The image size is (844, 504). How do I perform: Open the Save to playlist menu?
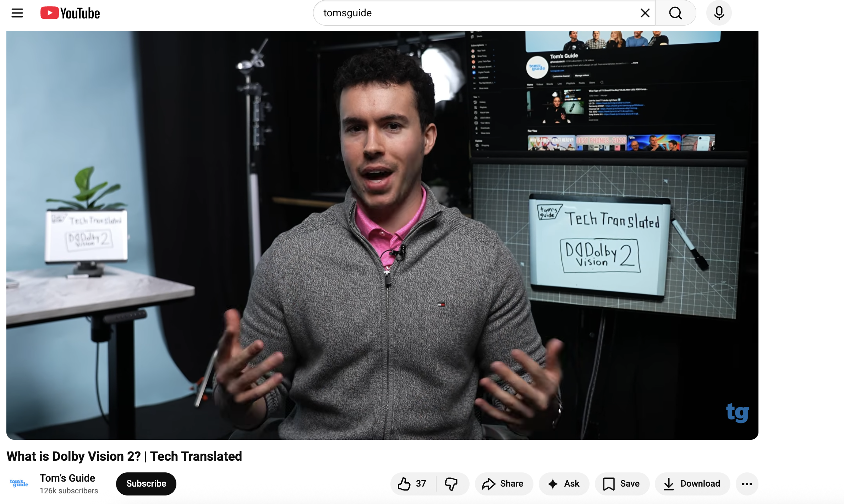point(621,483)
